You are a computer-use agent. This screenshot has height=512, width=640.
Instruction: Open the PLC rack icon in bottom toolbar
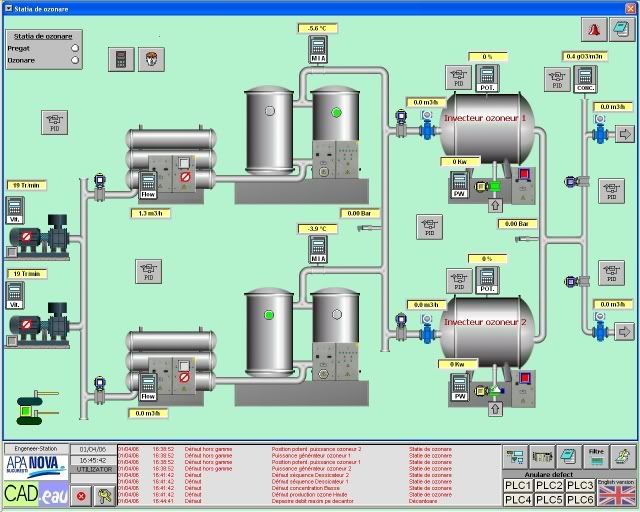(542, 457)
